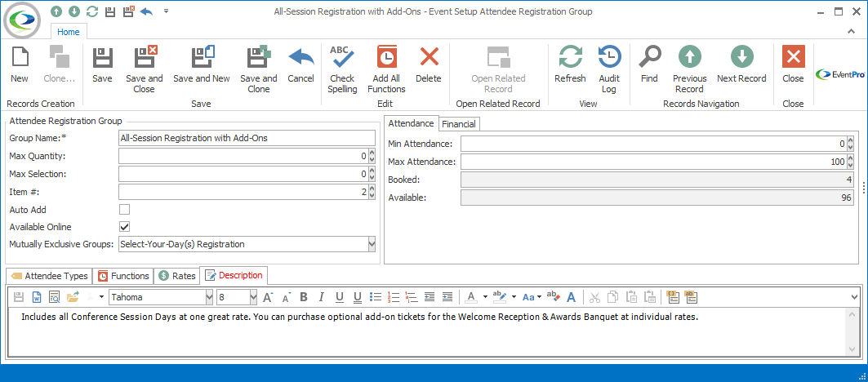868x382 pixels.
Task: Enable the Auto Add checkbox
Action: 125,210
